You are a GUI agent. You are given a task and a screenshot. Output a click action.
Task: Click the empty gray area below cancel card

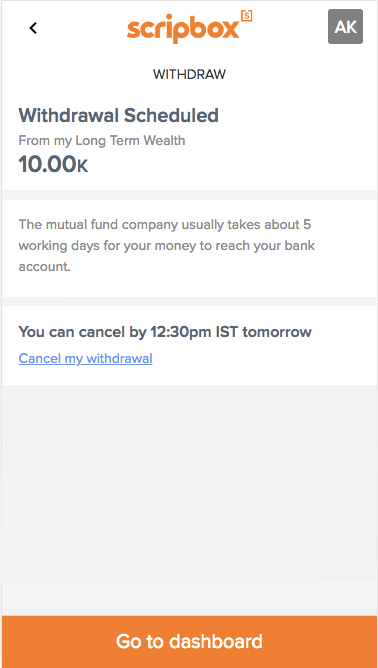point(189,498)
